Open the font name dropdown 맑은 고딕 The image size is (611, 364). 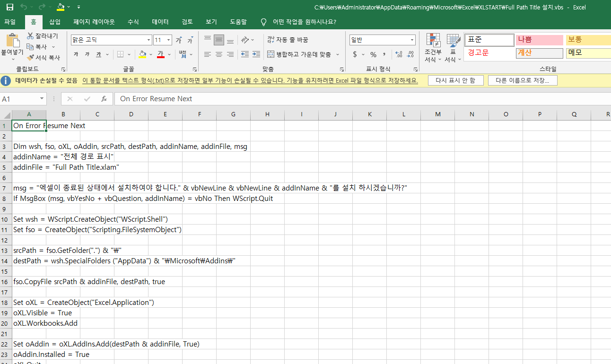tap(148, 40)
